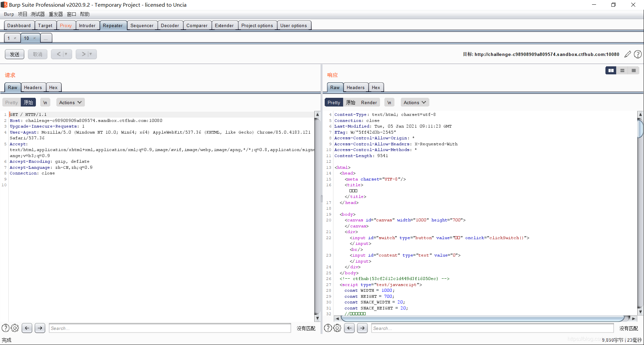Click the edit target pencil icon

(628, 54)
